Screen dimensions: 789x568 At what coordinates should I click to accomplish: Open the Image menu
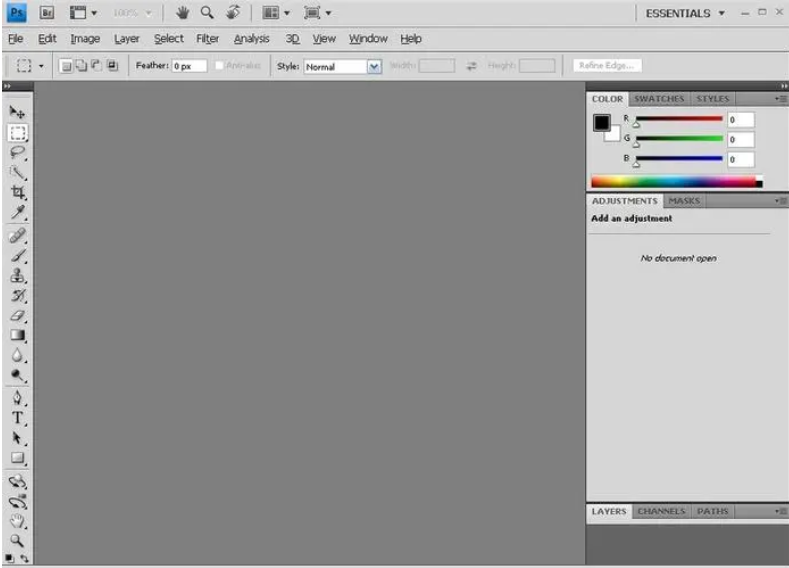85,39
